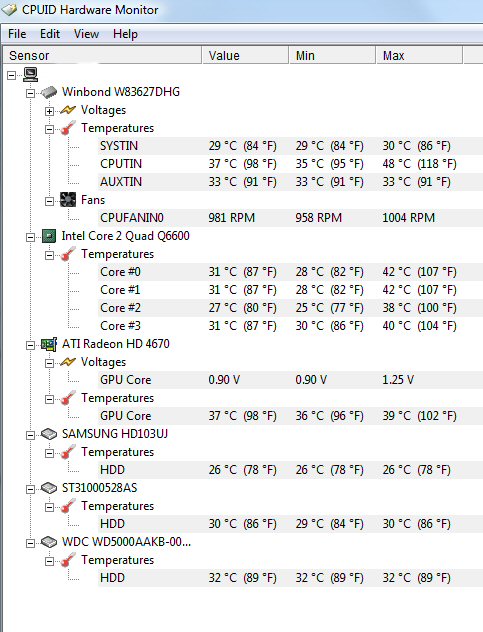
Task: Collapse the root computer tree node
Action: pos(11,75)
